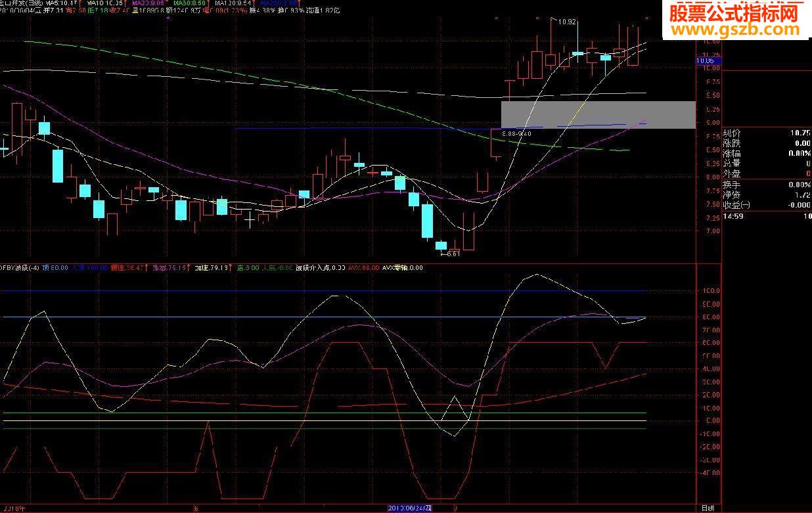
Task: Click the 现价 10.75 row
Action: point(767,132)
